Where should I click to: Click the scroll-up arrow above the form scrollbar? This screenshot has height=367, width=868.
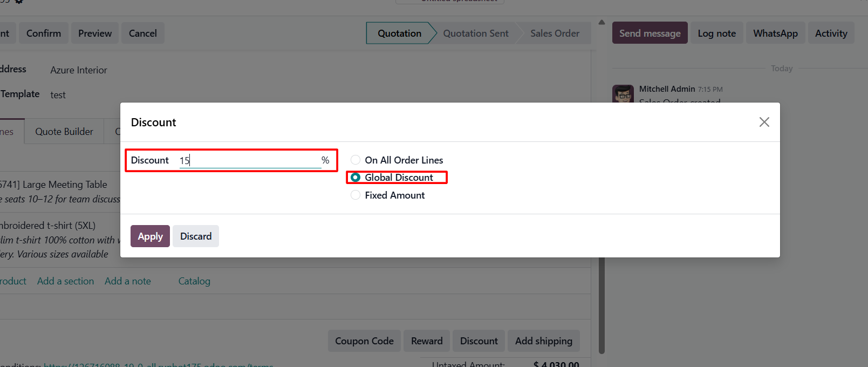602,22
